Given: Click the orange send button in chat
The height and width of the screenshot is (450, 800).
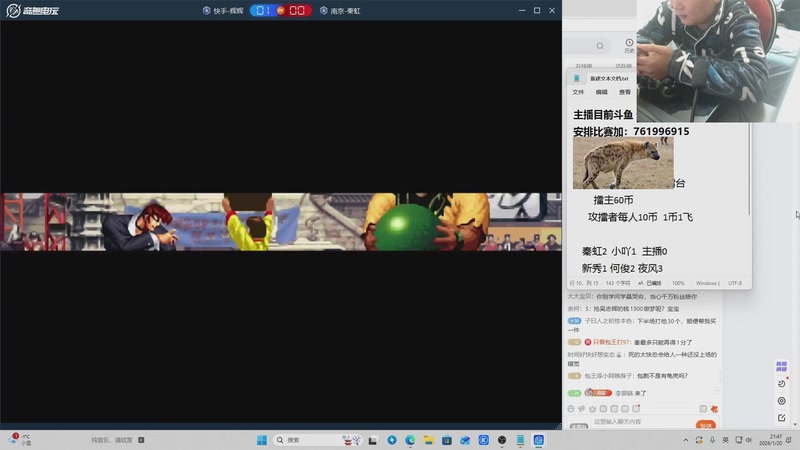Looking at the screenshot, I should [x=706, y=424].
